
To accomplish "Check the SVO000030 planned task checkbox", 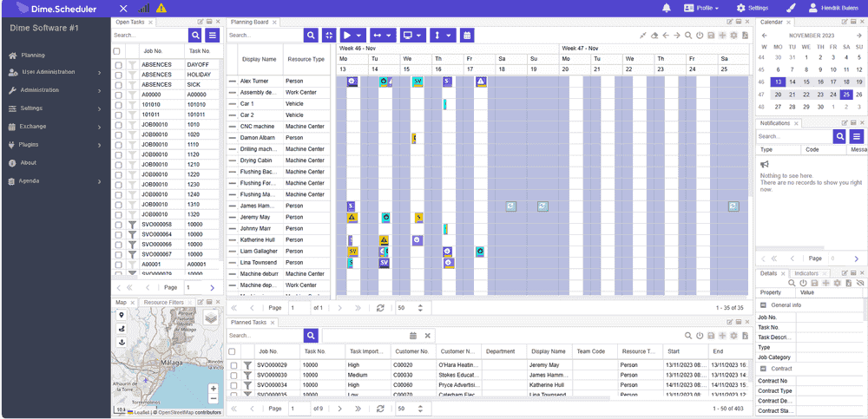I will (x=233, y=376).
